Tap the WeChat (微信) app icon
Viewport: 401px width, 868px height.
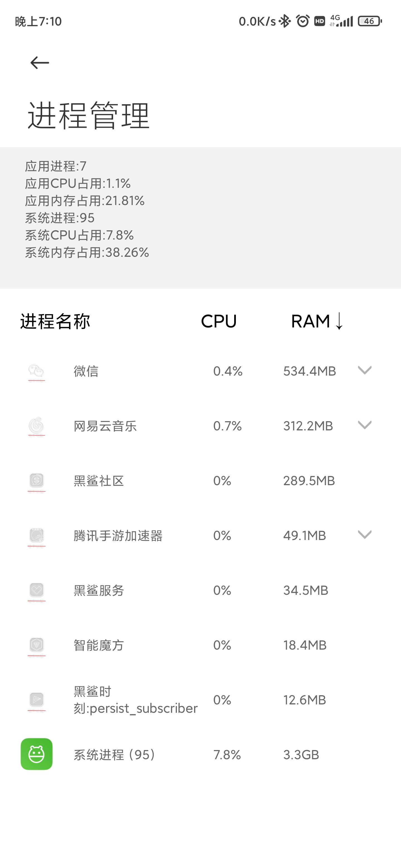[36, 371]
